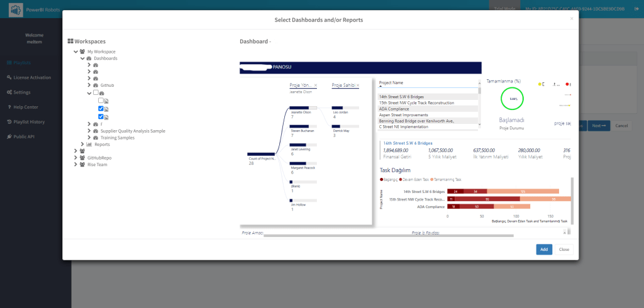Image resolution: width=644 pixels, height=308 pixels.
Task: Expand the Reports tree node
Action: tap(82, 144)
